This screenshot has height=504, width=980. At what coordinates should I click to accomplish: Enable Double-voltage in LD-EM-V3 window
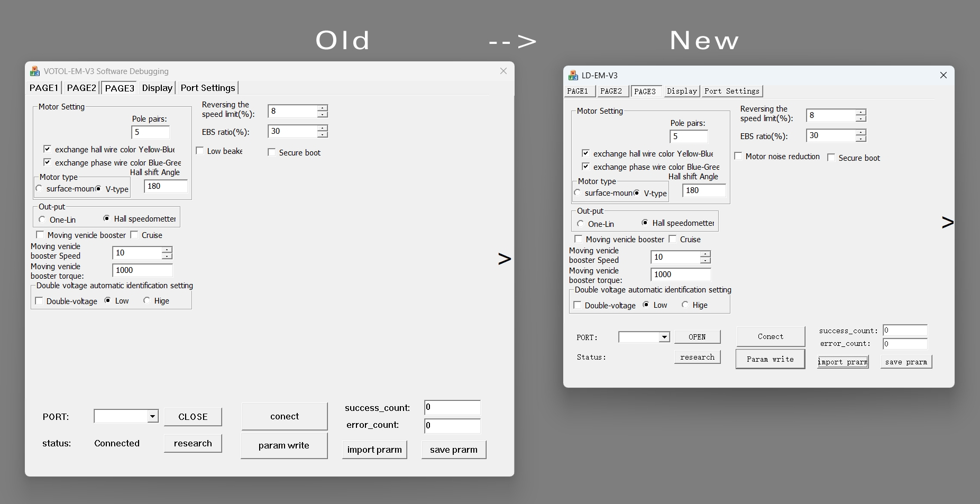[578, 305]
